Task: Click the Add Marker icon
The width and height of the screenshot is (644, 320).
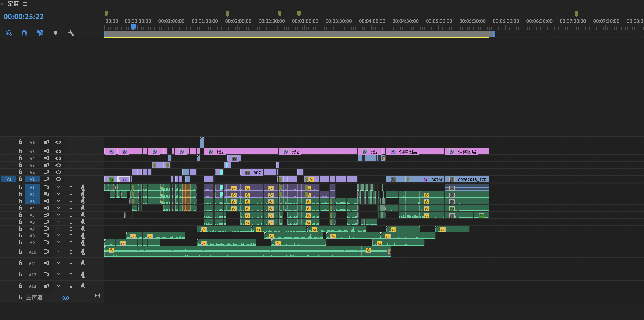Action: 55,33
